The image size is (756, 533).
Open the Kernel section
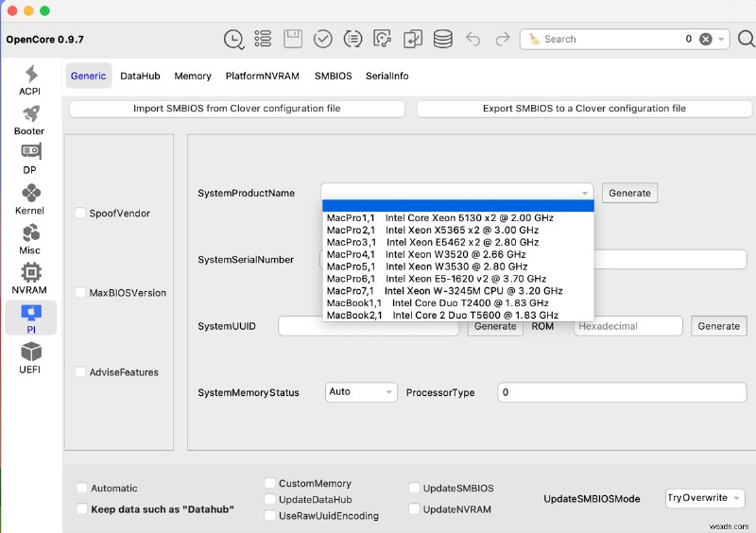(30, 199)
